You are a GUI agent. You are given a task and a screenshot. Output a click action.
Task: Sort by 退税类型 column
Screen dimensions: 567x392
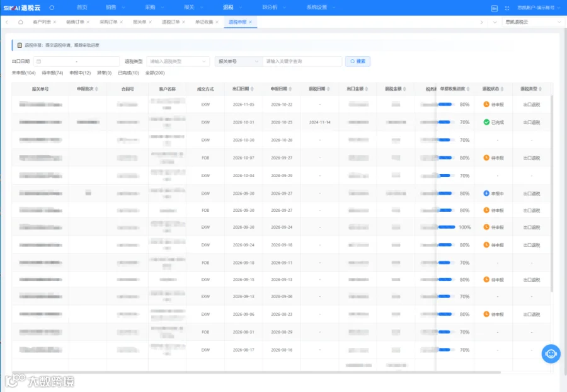point(541,89)
